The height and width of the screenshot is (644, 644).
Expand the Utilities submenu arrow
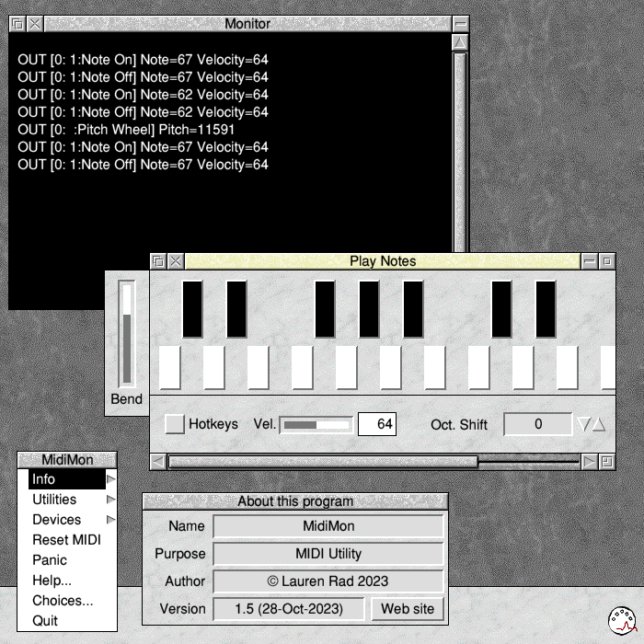pyautogui.click(x=110, y=500)
